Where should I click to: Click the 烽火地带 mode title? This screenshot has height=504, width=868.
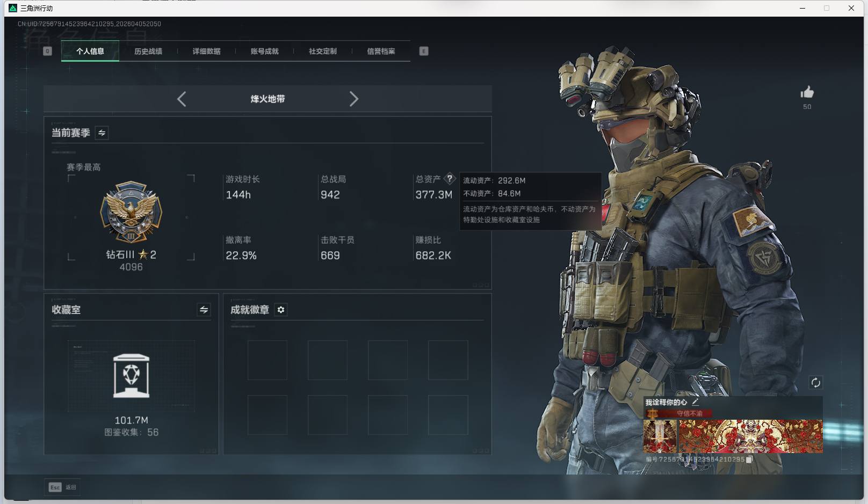267,99
